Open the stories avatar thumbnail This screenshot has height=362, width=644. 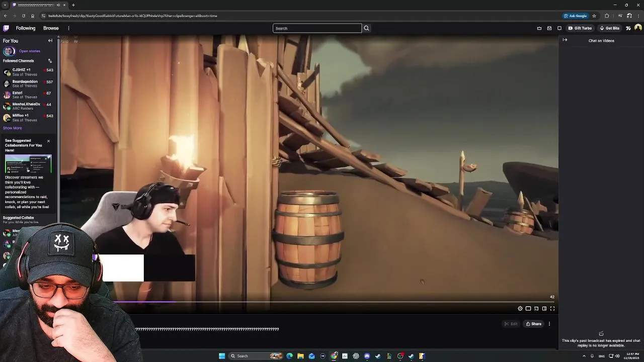tap(9, 51)
